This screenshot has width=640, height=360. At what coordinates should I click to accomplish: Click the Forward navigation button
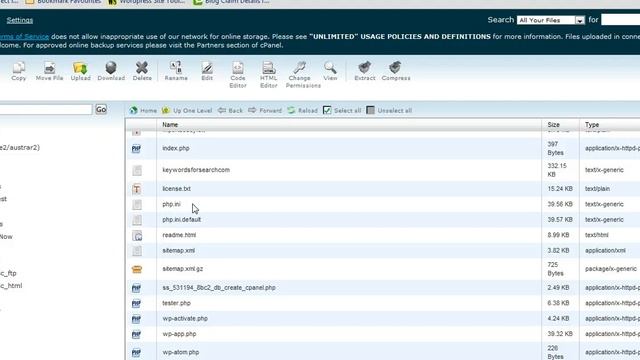pyautogui.click(x=265, y=110)
